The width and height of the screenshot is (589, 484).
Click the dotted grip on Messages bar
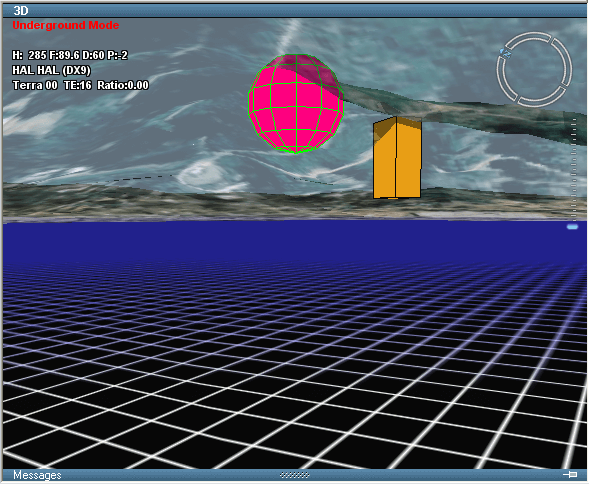click(x=295, y=475)
